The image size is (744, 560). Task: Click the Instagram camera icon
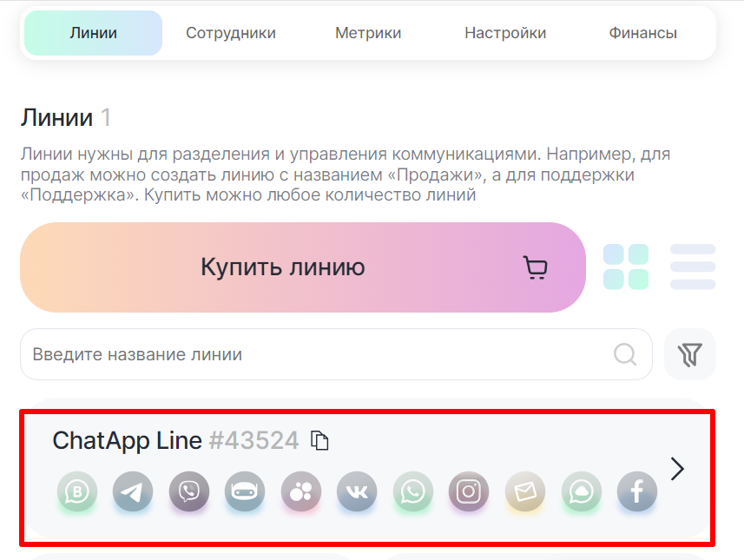[469, 492]
